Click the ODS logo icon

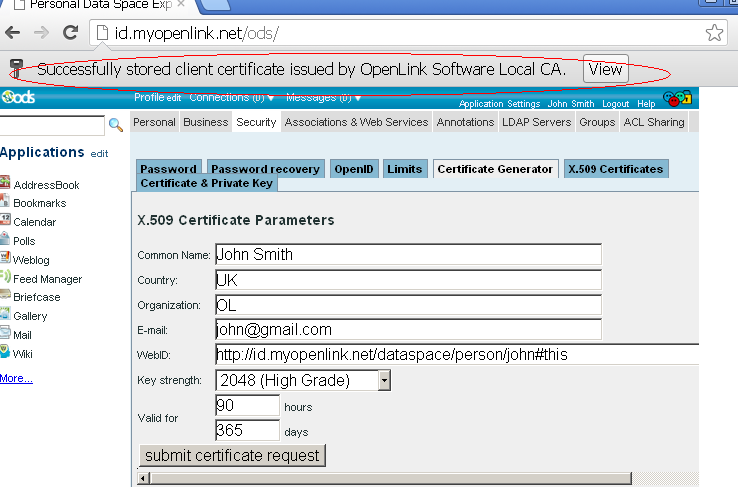tap(18, 97)
